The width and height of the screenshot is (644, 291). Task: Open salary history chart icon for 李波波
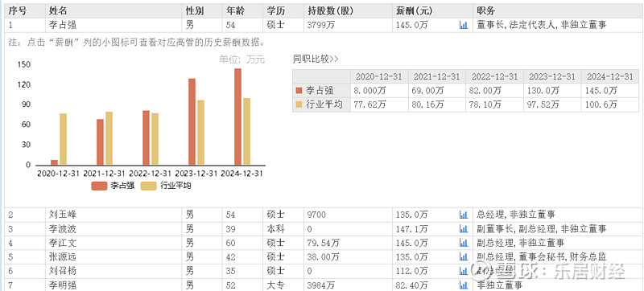pos(464,229)
